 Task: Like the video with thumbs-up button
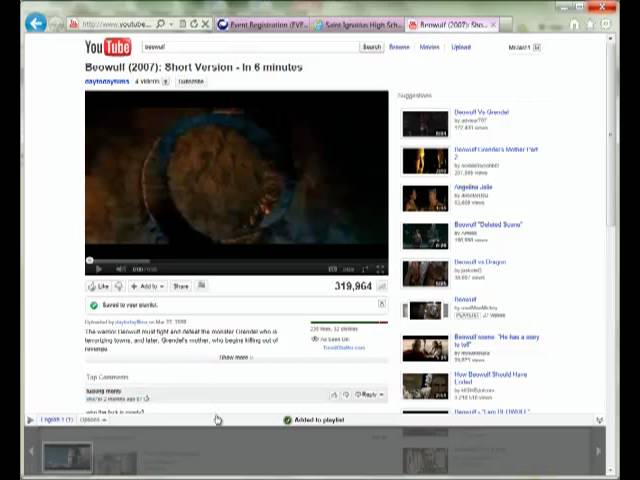tap(98, 286)
